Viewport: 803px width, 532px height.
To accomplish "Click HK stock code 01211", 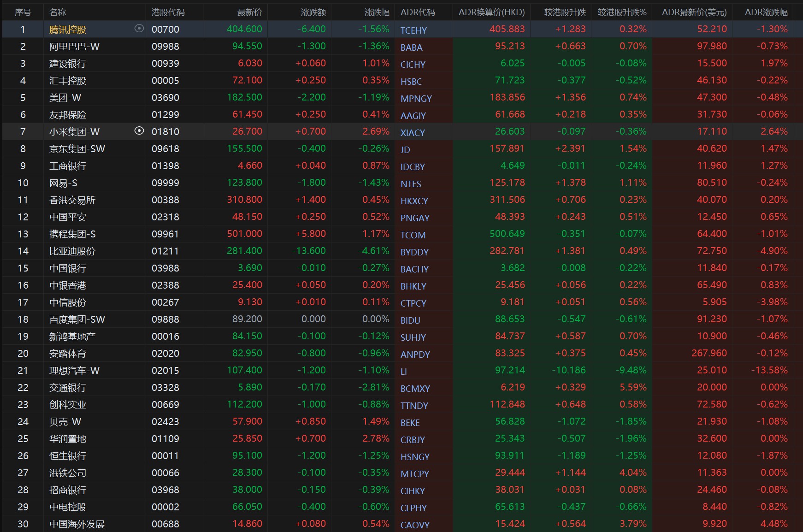I will pos(165,251).
